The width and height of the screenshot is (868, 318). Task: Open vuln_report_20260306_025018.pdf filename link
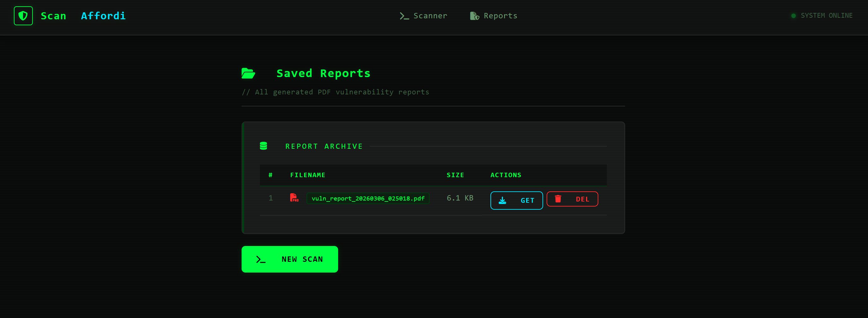tap(368, 199)
